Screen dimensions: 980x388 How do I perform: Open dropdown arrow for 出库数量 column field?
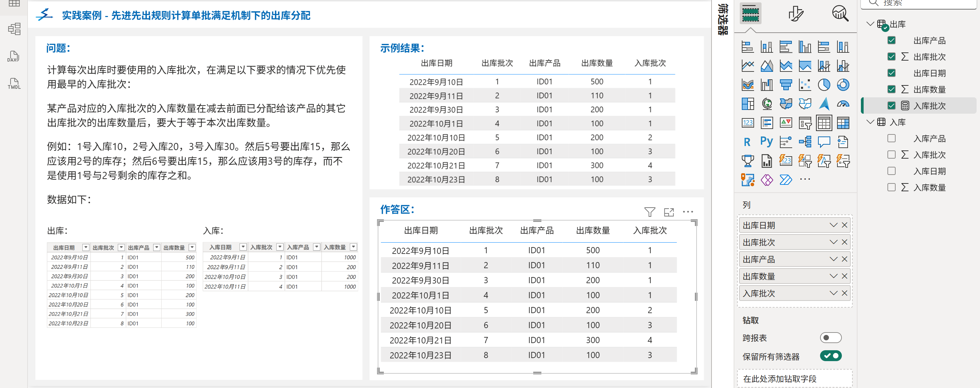point(833,276)
